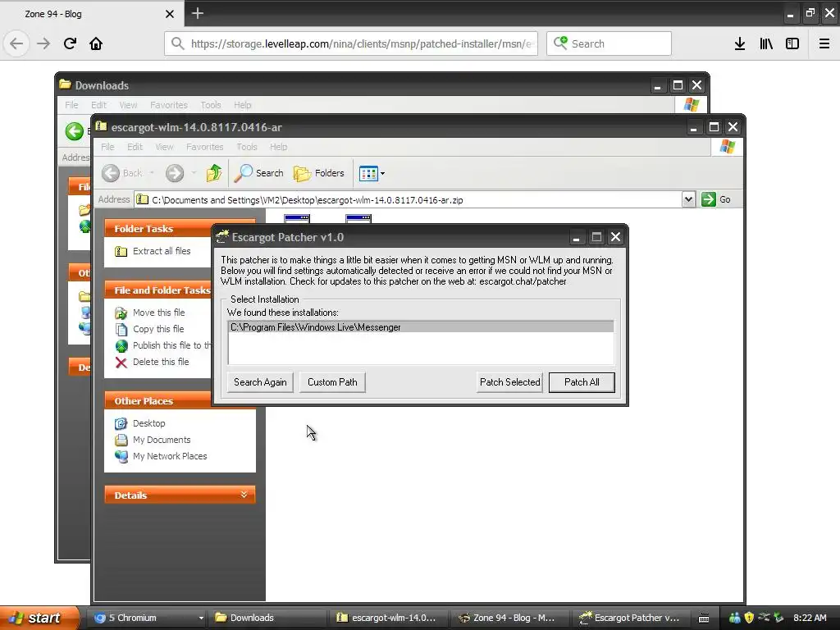Open the browser downloads arrow icon

(x=740, y=43)
